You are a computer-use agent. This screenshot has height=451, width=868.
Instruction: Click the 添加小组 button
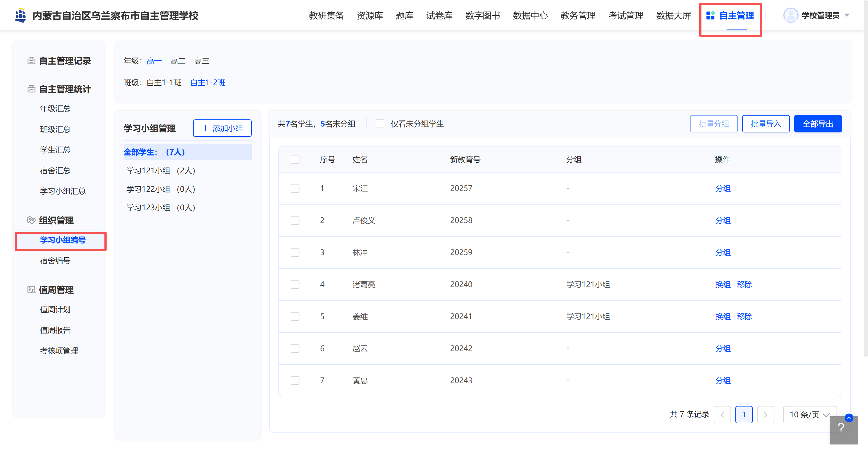tap(222, 128)
